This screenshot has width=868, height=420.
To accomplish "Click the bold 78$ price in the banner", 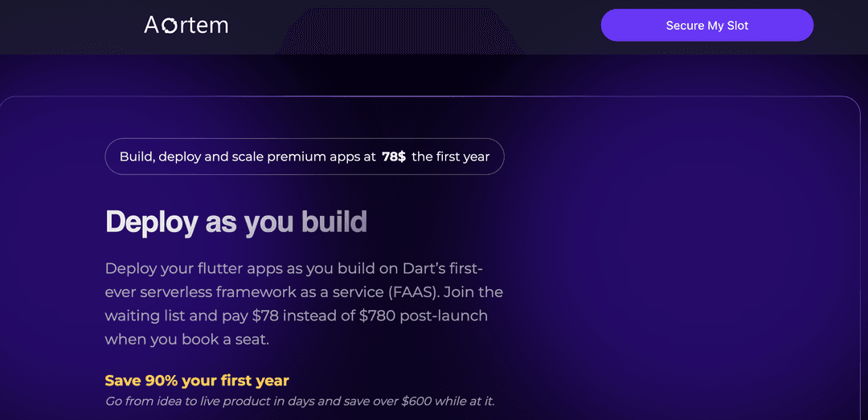I will tap(394, 157).
